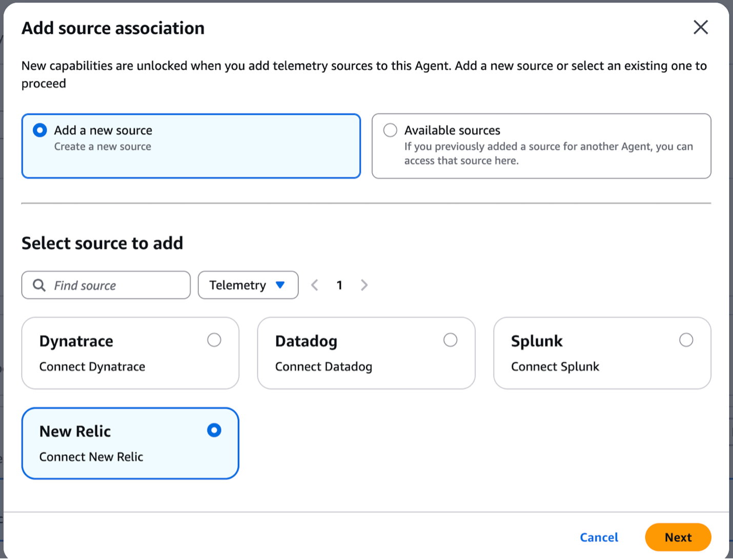Select the Dynatrace radio button
The height and width of the screenshot is (560, 733).
214,340
